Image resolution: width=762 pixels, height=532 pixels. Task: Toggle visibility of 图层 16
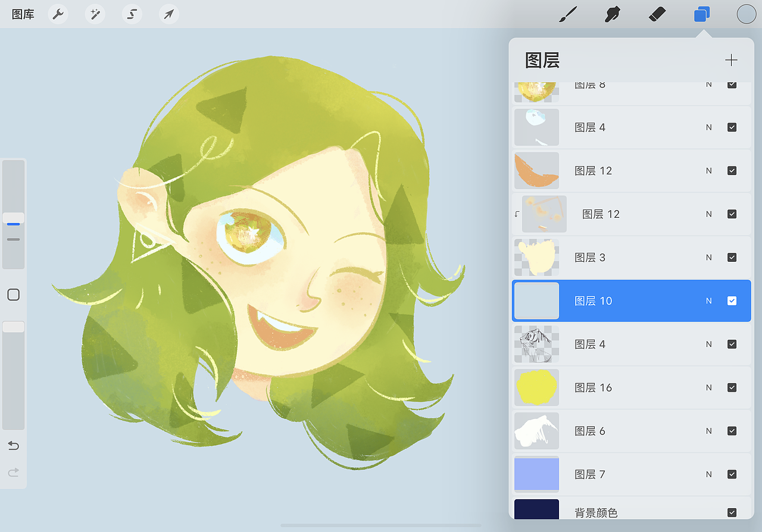732,387
